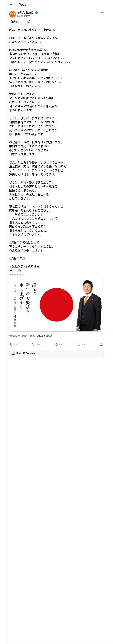Screen dimensions: 113x644
Task: Share the post using the upload icon
Action: [101, 344]
